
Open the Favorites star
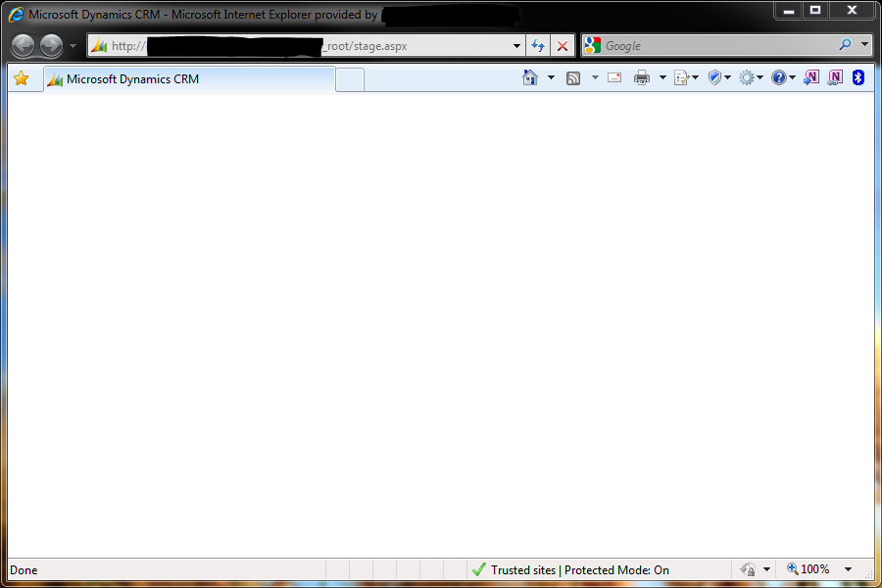[21, 78]
